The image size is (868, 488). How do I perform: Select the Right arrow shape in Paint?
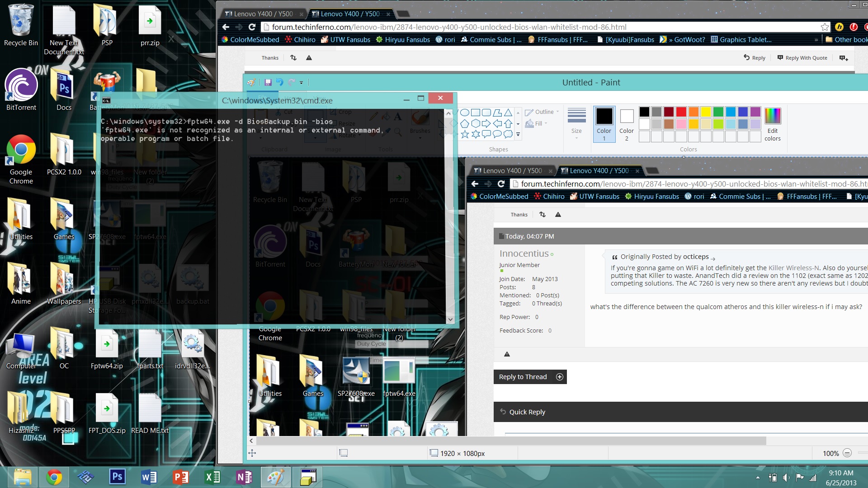tap(486, 123)
